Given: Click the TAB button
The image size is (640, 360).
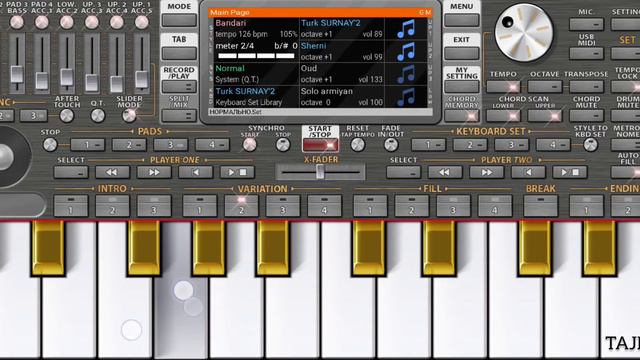Looking at the screenshot, I should coord(179,53).
